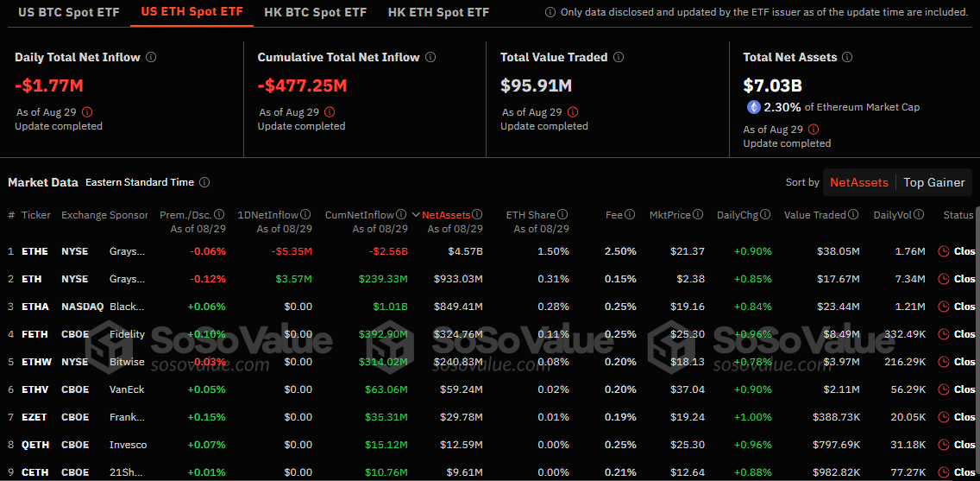
Task: Open info icon on ETH Share column header
Action: click(x=562, y=214)
